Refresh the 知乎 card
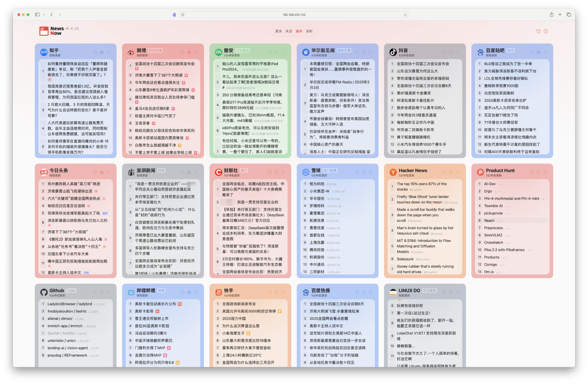This screenshot has height=384, width=588. tap(95, 52)
